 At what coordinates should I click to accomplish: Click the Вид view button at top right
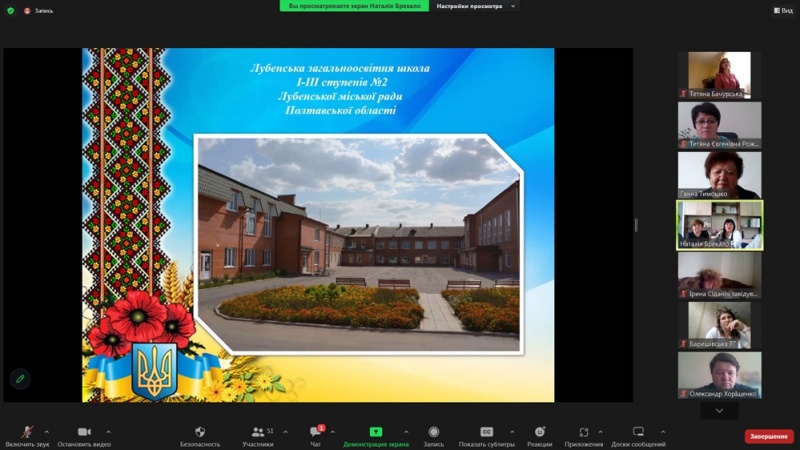coord(782,10)
